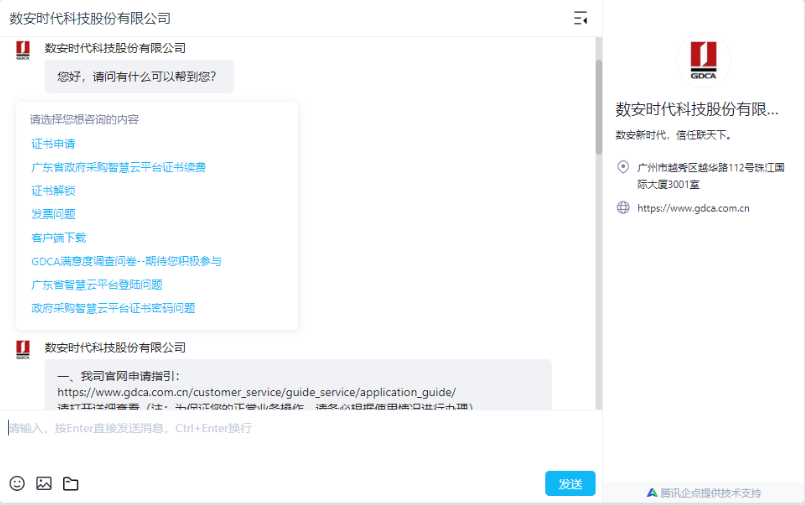
Task: Choose the 证书解锁 option
Action: click(53, 191)
